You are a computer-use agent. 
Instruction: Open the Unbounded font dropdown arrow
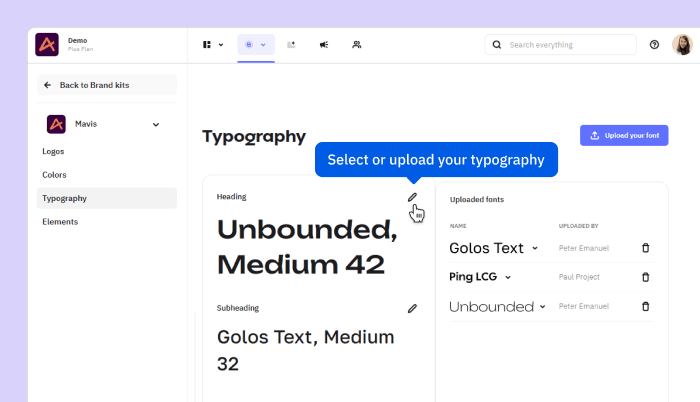tap(543, 307)
